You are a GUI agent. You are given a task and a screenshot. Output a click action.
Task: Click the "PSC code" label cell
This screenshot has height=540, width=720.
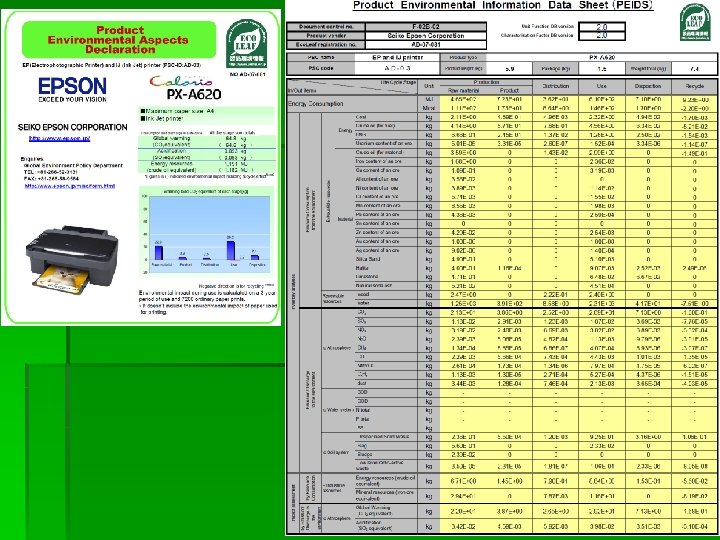click(x=321, y=68)
